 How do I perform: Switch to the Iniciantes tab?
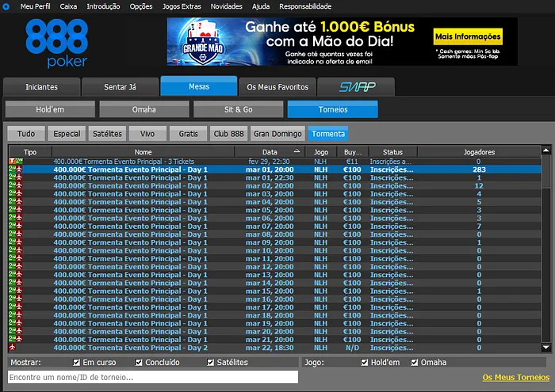(x=41, y=87)
